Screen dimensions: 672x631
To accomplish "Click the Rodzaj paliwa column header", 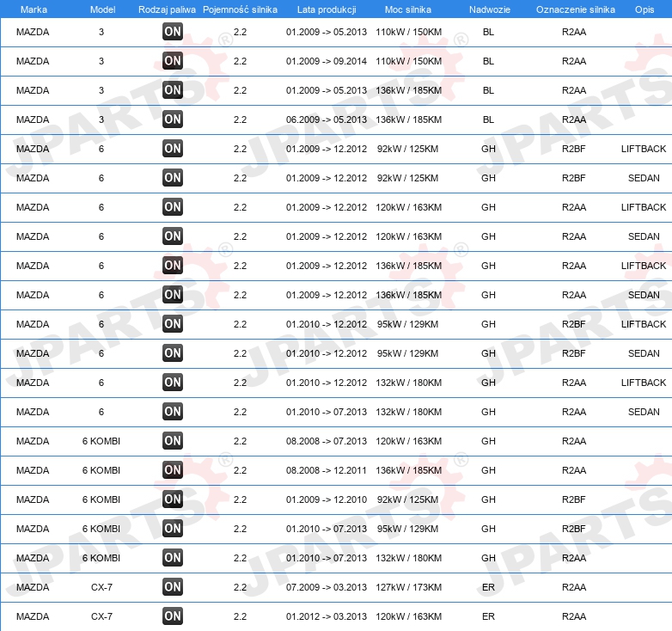I will (x=167, y=9).
